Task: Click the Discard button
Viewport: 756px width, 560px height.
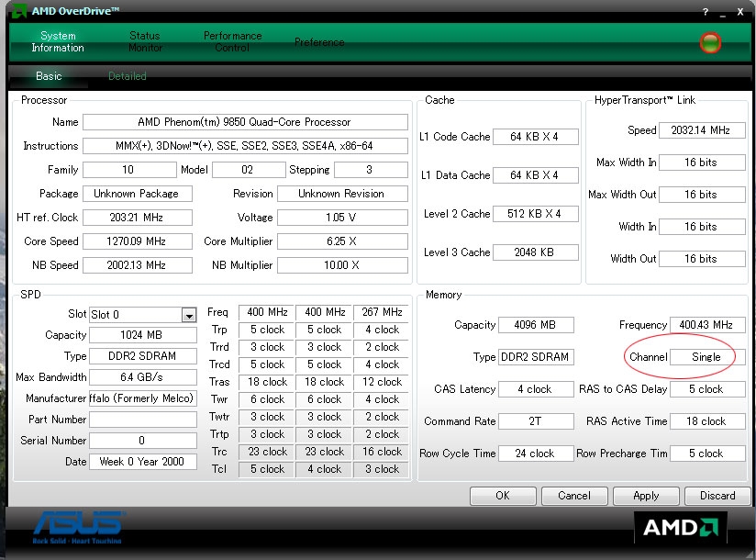Action: point(717,496)
